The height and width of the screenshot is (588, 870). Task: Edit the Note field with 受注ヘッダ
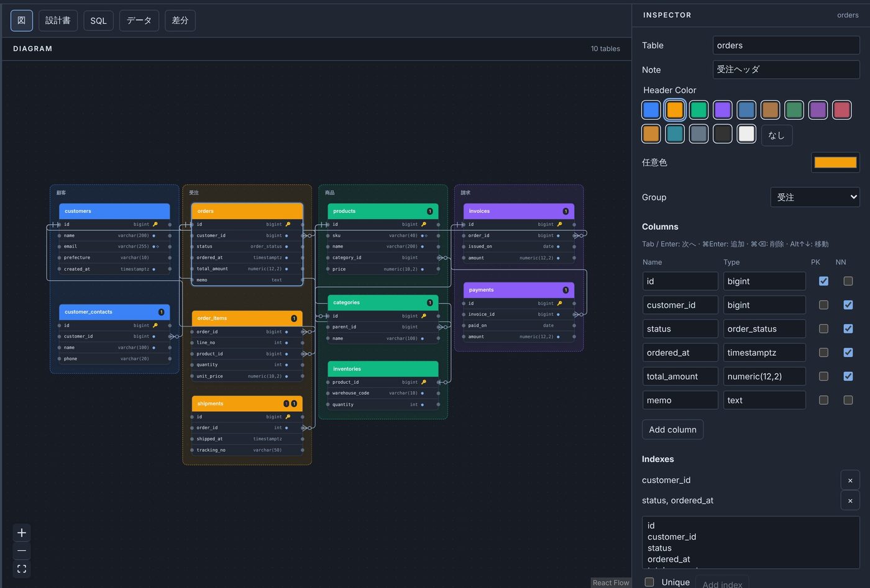coord(786,70)
